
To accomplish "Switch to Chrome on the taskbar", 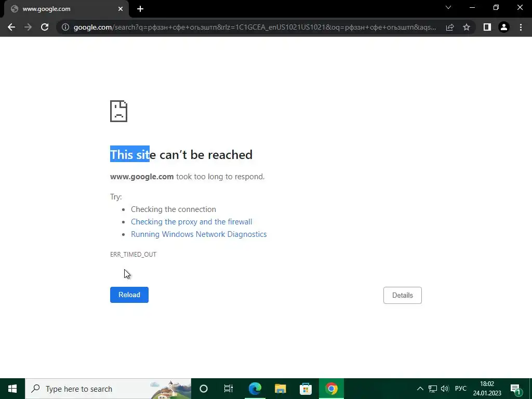I will coord(331,389).
